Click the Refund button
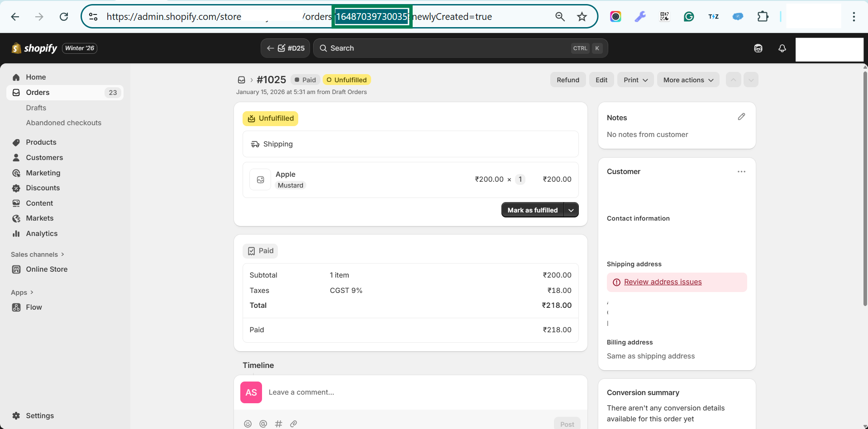 pyautogui.click(x=568, y=80)
